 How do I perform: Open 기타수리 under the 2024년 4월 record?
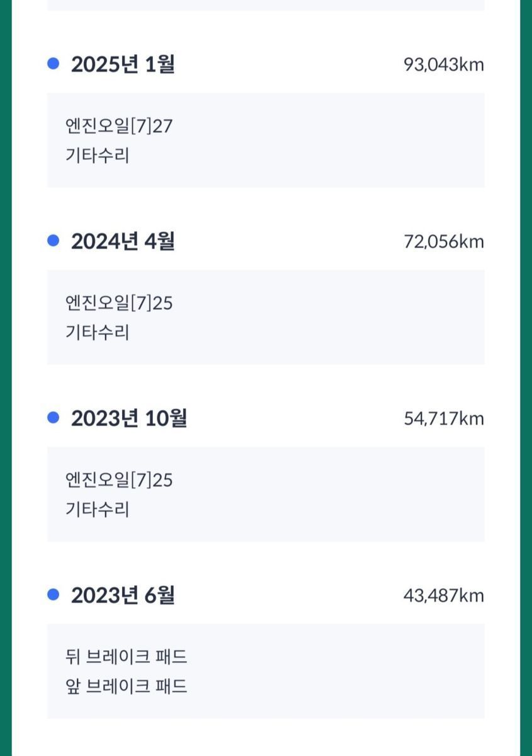pyautogui.click(x=97, y=332)
